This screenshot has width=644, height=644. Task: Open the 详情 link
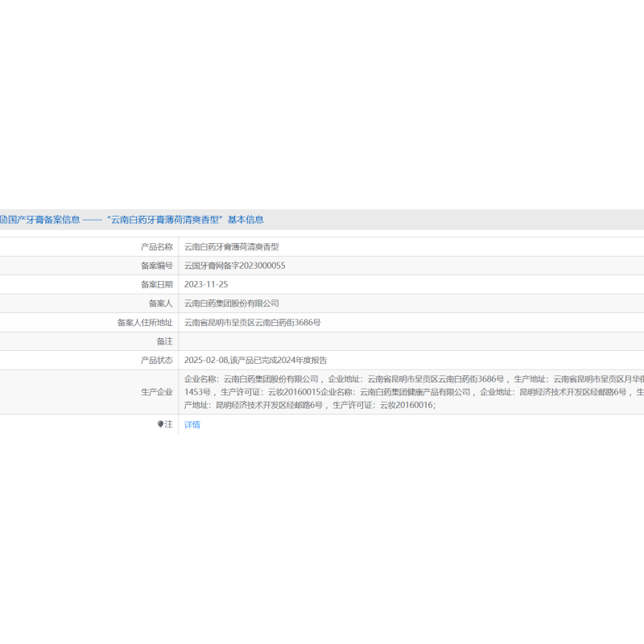tap(192, 424)
